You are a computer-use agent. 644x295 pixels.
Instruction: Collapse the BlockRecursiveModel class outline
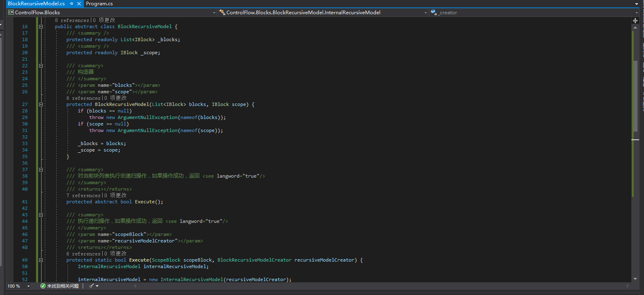point(41,26)
